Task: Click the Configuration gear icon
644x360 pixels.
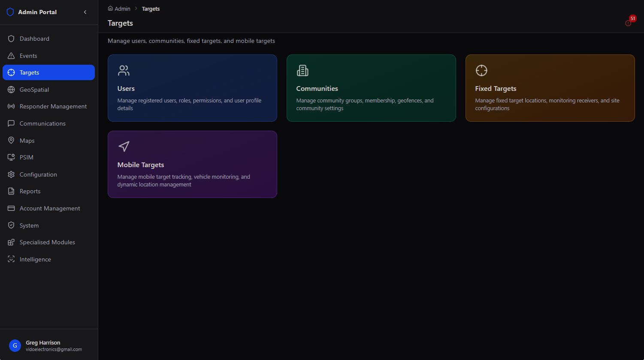Action: click(x=11, y=174)
